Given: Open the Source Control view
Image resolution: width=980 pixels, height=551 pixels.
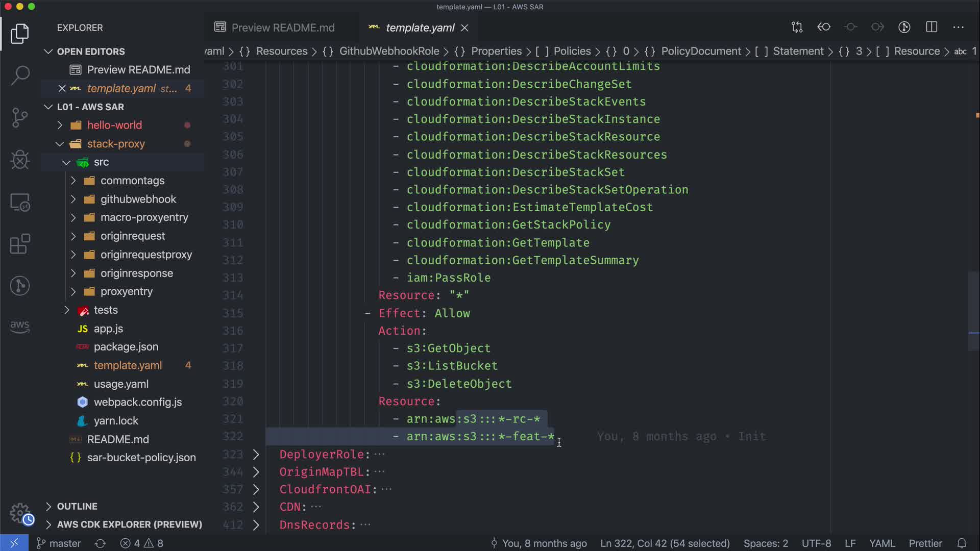Looking at the screenshot, I should tap(20, 118).
